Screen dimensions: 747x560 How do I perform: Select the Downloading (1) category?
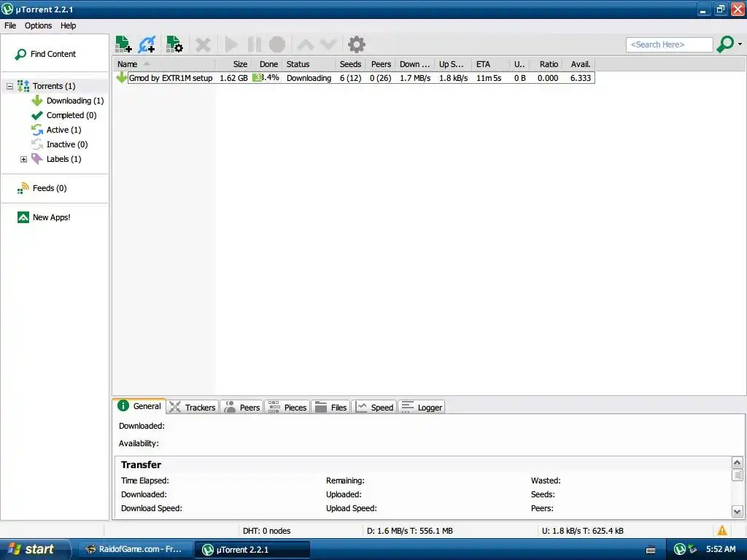coord(68,101)
